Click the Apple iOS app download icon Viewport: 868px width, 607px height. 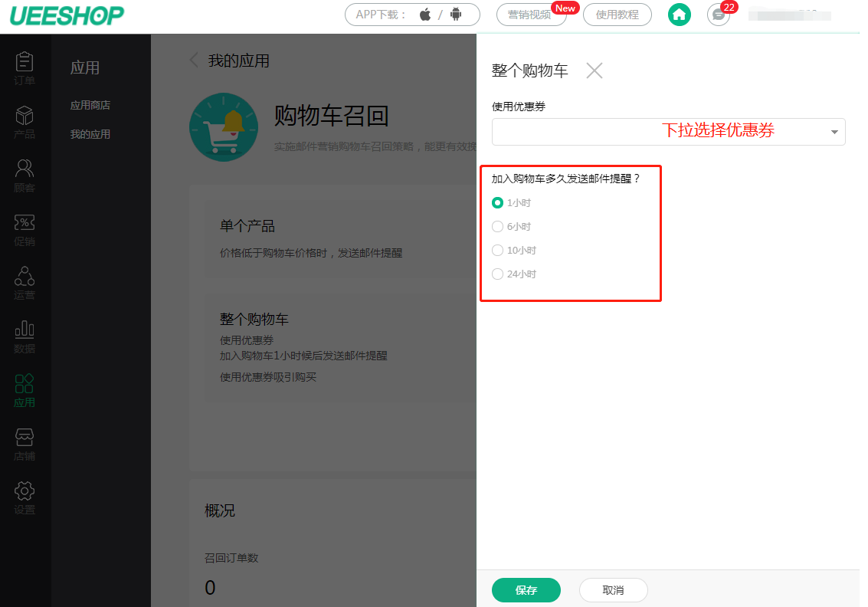[x=425, y=15]
